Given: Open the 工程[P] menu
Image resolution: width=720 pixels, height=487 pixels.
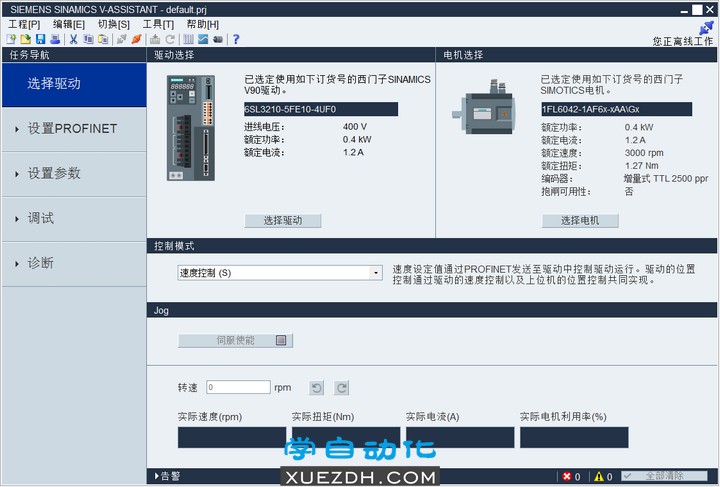Looking at the screenshot, I should click(24, 24).
